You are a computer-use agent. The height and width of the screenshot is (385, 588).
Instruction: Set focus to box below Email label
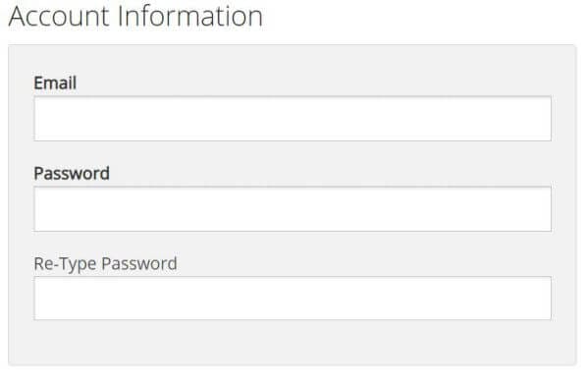pyautogui.click(x=293, y=119)
